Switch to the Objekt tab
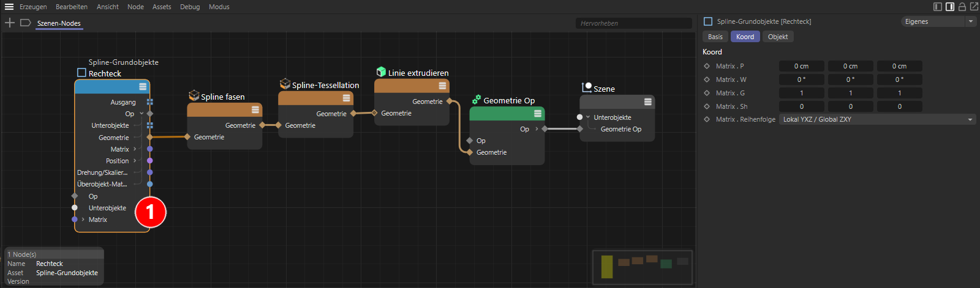The width and height of the screenshot is (980, 288). (777, 37)
